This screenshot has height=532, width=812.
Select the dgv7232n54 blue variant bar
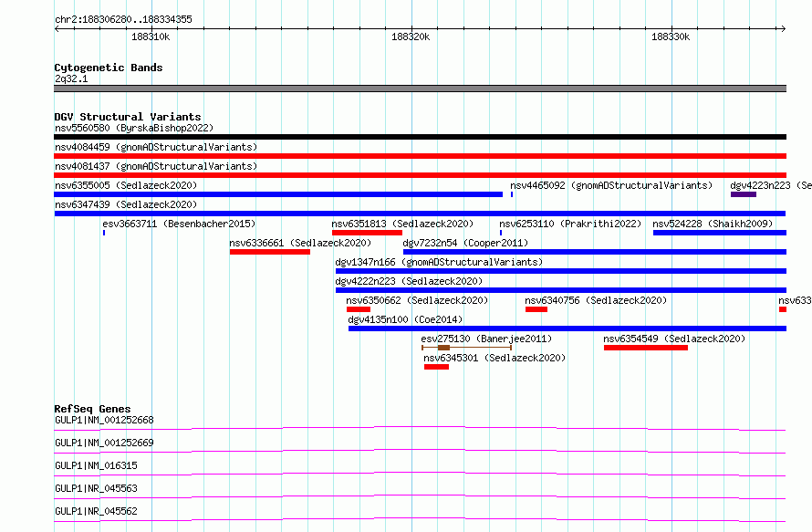coord(595,252)
